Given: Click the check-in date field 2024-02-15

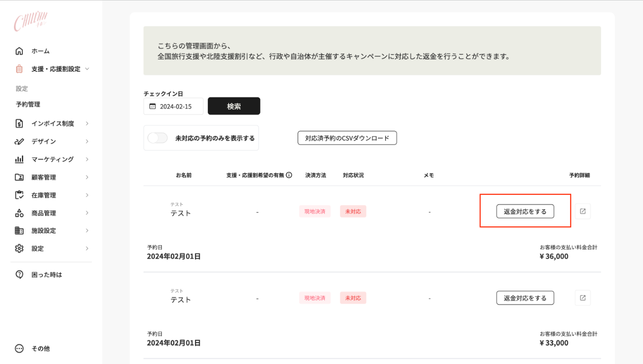Looking at the screenshot, I should pyautogui.click(x=174, y=107).
